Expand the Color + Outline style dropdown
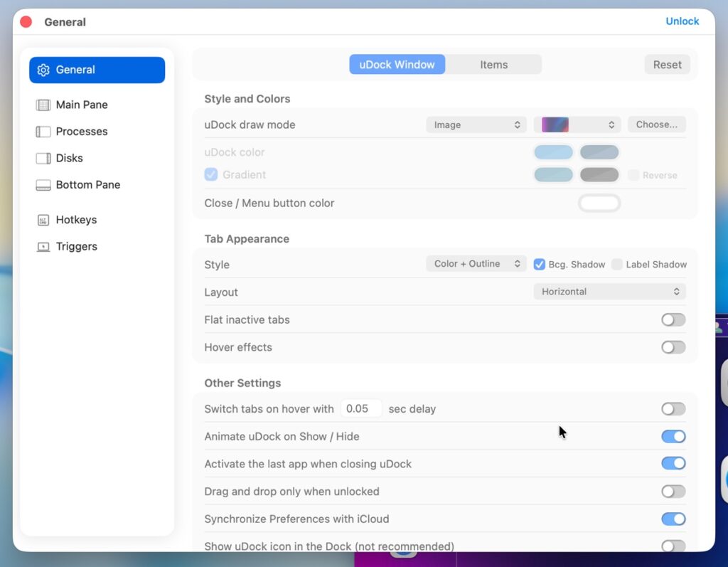The width and height of the screenshot is (728, 567). coord(476,264)
